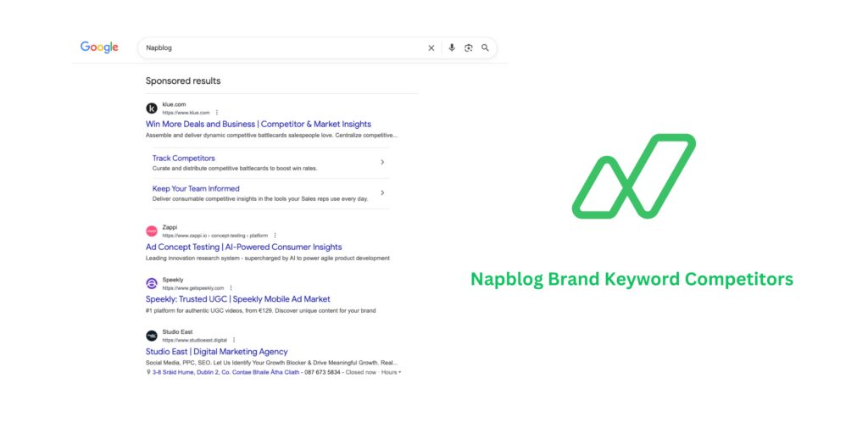Open the Speekly: Trusted UGC link
This screenshot has width=868, height=434.
(238, 299)
